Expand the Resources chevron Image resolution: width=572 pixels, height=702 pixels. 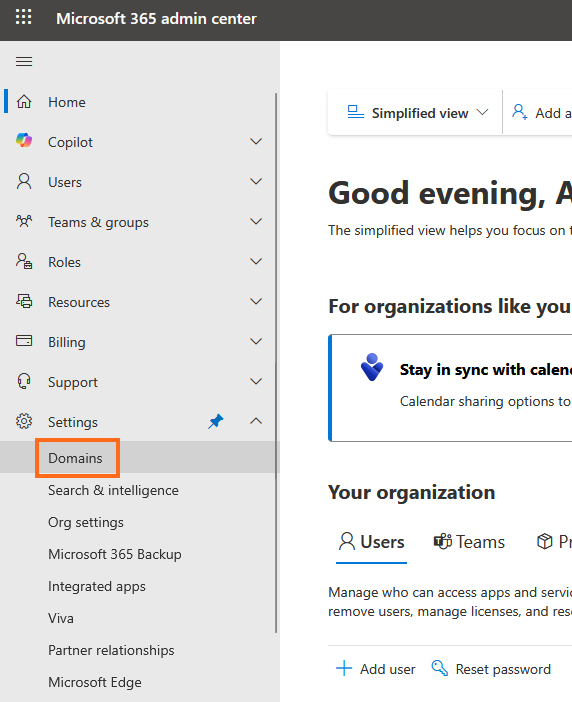pyautogui.click(x=256, y=301)
